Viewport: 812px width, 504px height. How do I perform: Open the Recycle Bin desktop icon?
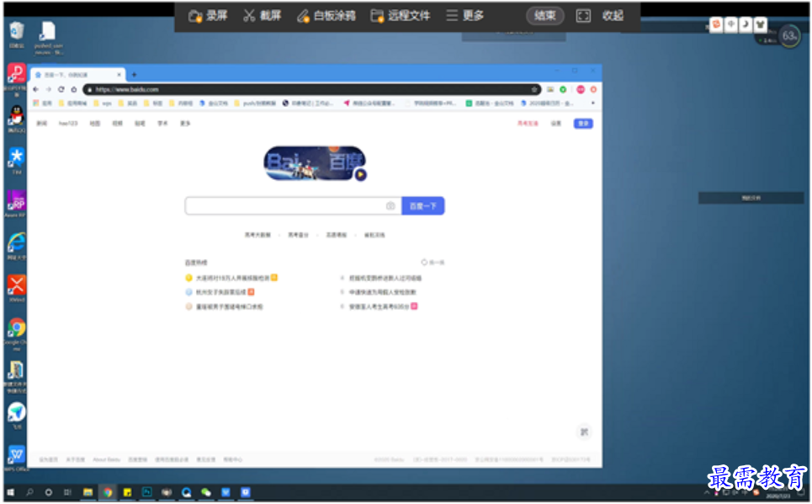(x=17, y=34)
